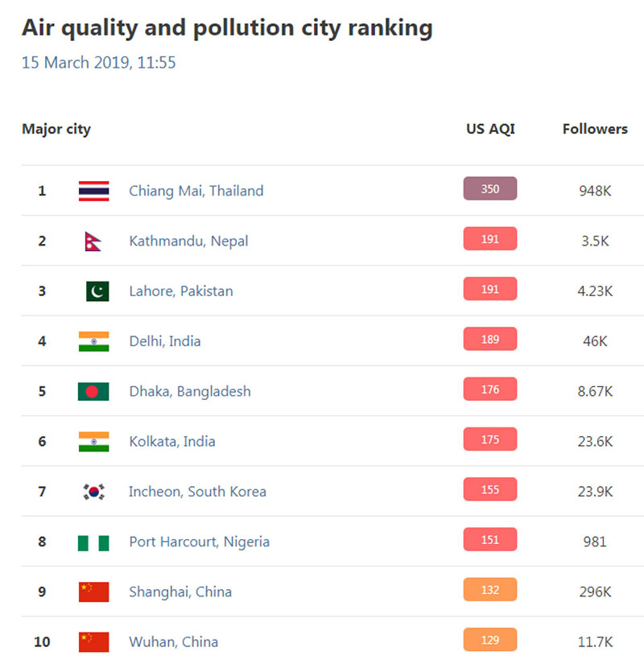Open the Kathmandu, Nepal city link
Image resolution: width=644 pixels, height=664 pixels.
point(188,241)
